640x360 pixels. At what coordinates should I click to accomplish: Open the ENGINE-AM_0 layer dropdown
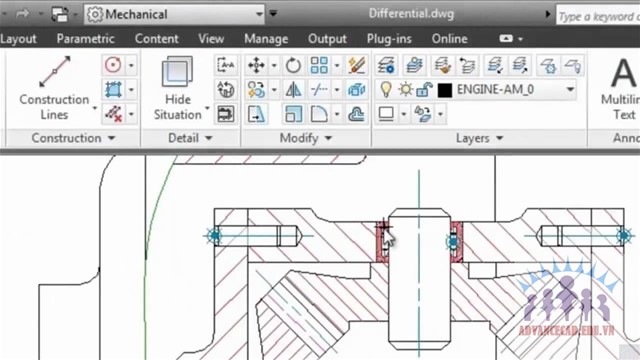pos(570,89)
